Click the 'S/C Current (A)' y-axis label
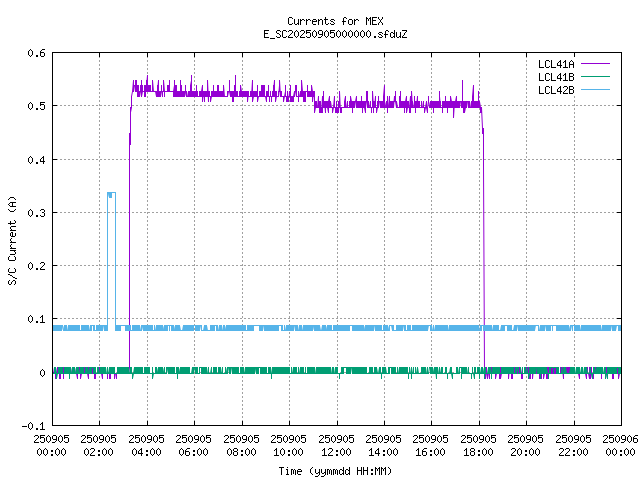This screenshot has height=480, width=640. (x=13, y=239)
